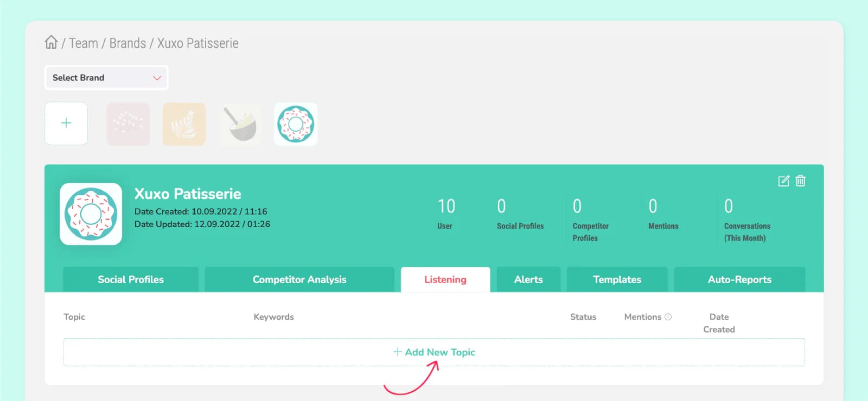Click the Topic column header

point(74,317)
